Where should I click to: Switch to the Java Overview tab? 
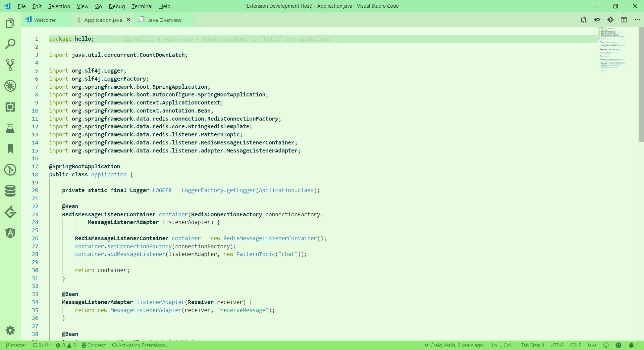click(x=164, y=20)
